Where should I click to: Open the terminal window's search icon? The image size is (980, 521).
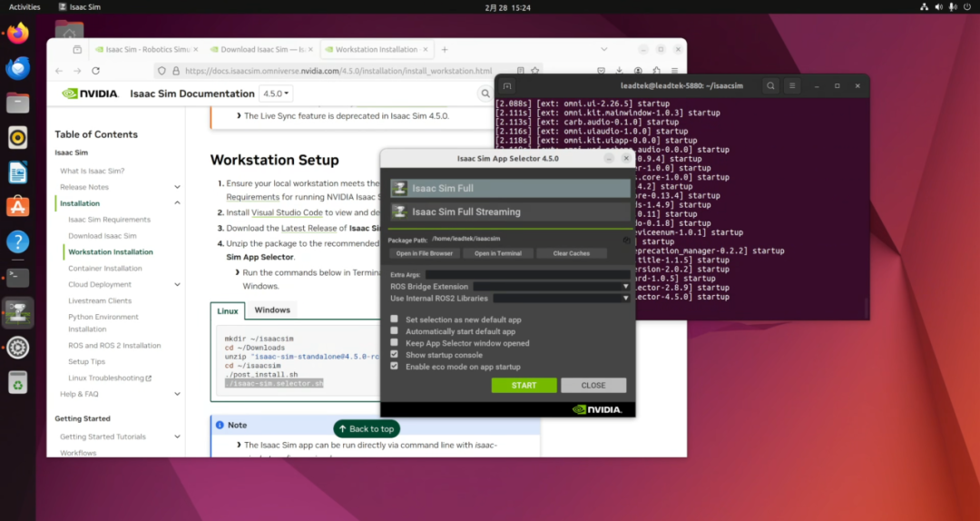770,85
